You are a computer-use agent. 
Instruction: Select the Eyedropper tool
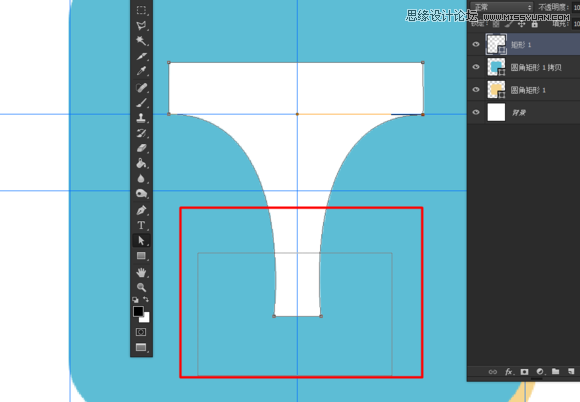click(x=141, y=71)
